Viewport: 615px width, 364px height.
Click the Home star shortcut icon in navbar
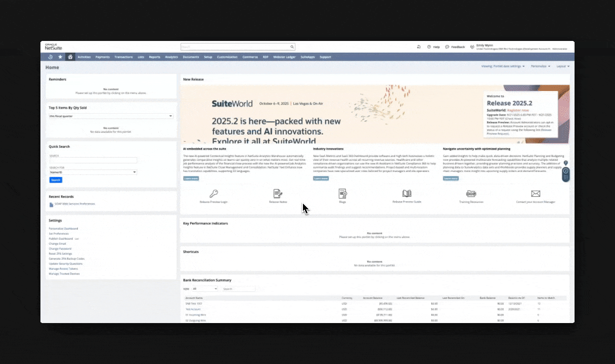(x=60, y=57)
